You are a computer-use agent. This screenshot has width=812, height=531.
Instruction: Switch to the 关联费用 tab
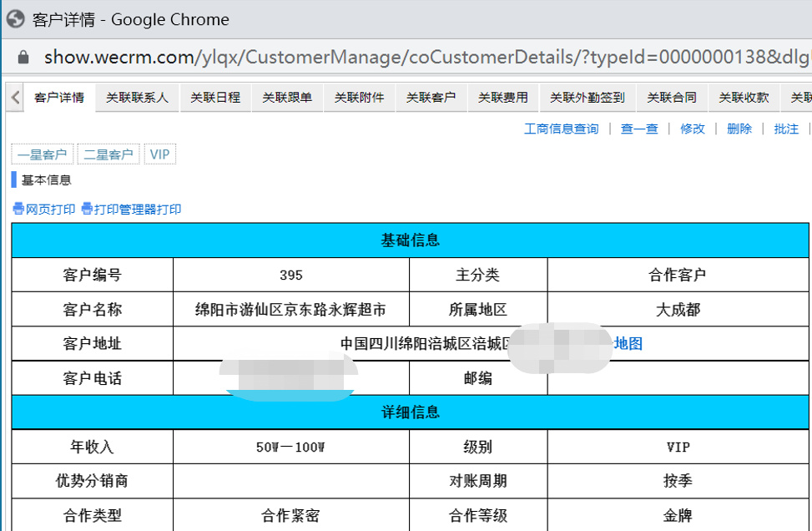(502, 98)
